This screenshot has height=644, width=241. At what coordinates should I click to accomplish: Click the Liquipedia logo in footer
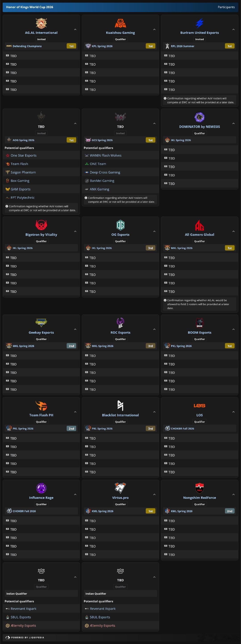pyautogui.click(x=8, y=638)
